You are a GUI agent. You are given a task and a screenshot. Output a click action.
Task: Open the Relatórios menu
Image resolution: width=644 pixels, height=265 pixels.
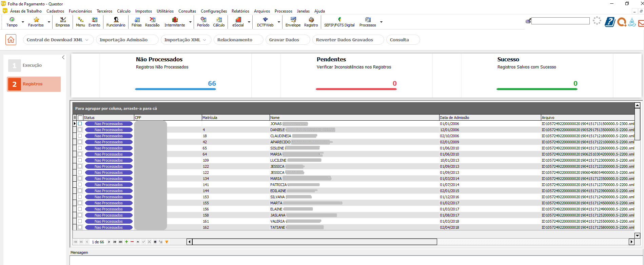coord(240,11)
